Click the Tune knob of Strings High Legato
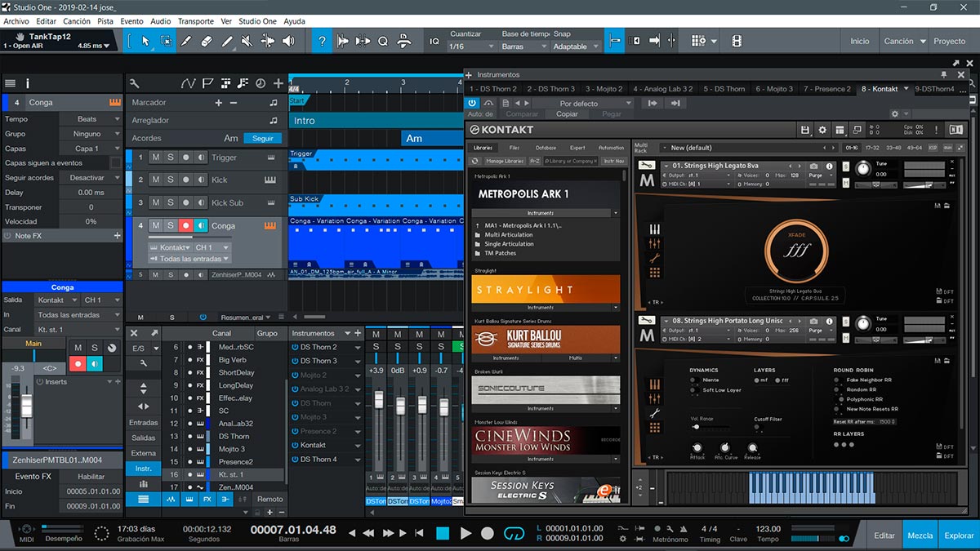 coord(862,168)
